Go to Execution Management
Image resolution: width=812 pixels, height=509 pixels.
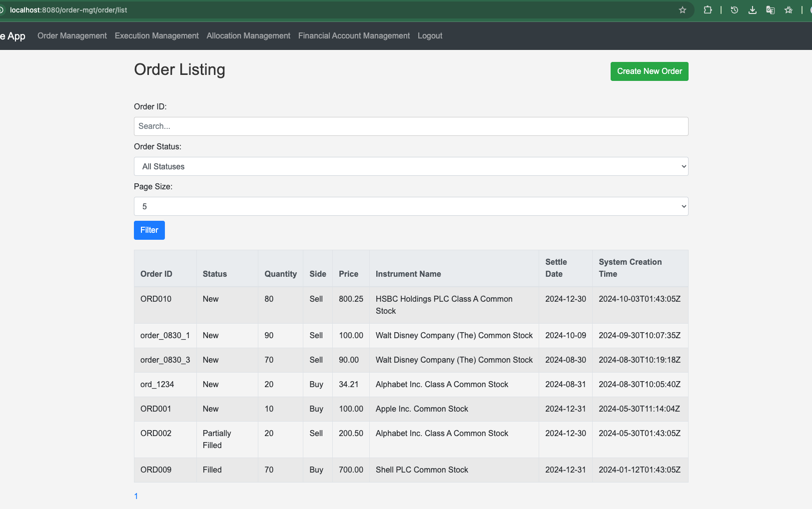point(156,36)
